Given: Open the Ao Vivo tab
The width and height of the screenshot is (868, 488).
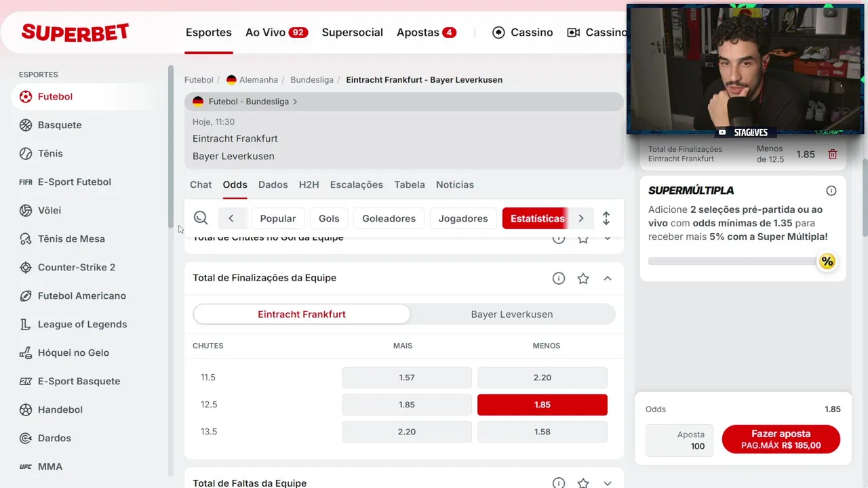Looking at the screenshot, I should [277, 33].
